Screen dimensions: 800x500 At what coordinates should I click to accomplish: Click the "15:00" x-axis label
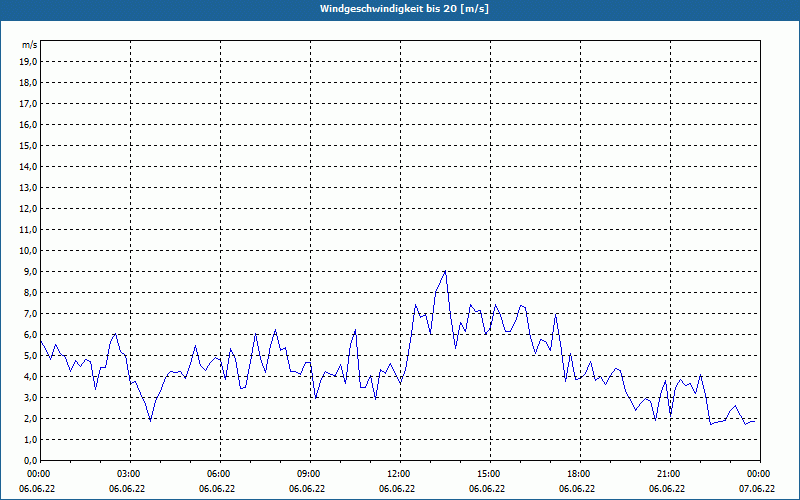490,474
